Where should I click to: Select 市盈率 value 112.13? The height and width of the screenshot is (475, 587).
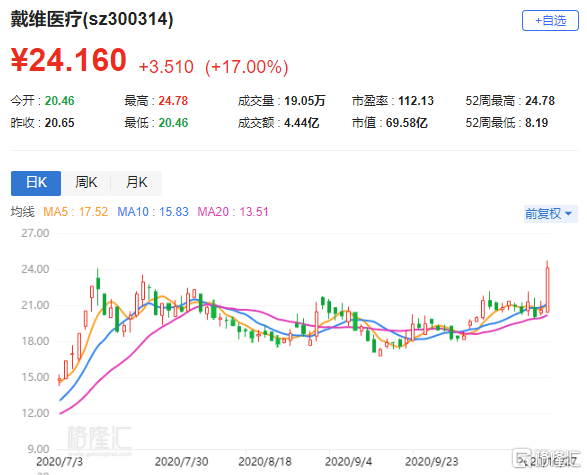(416, 101)
